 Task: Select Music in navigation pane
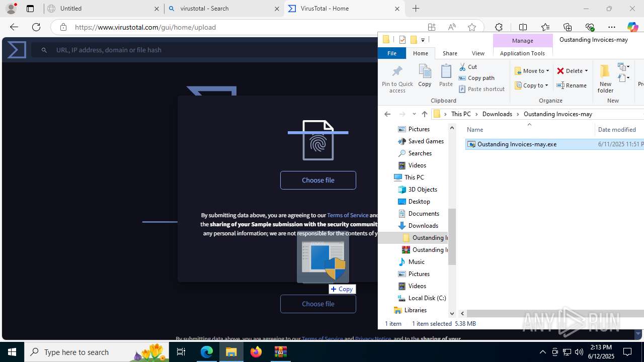click(x=417, y=262)
